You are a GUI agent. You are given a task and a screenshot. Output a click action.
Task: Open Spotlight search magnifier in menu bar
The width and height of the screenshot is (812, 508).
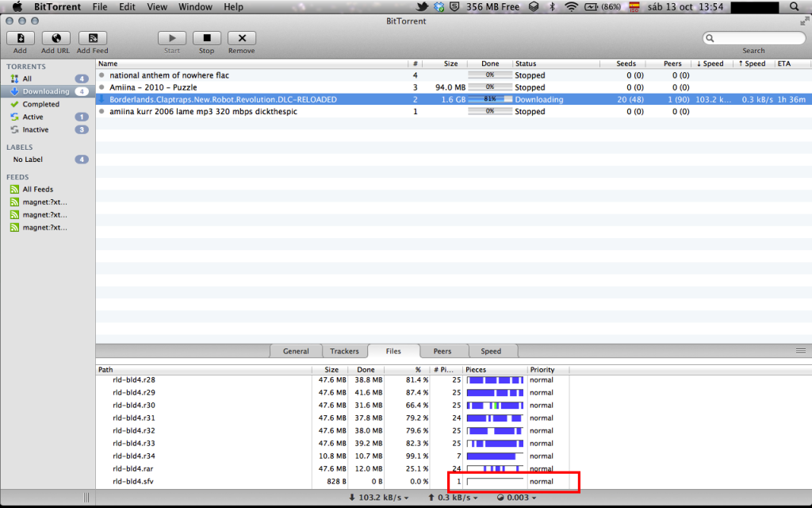795,6
